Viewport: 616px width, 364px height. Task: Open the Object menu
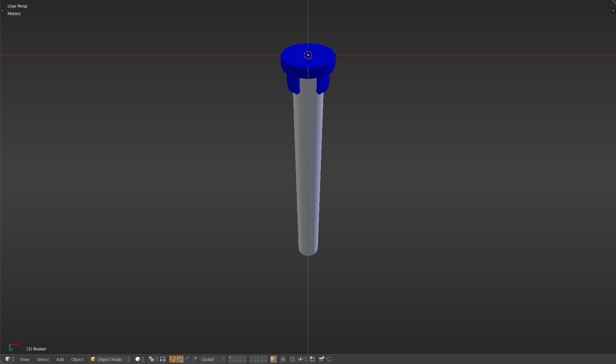[77, 359]
